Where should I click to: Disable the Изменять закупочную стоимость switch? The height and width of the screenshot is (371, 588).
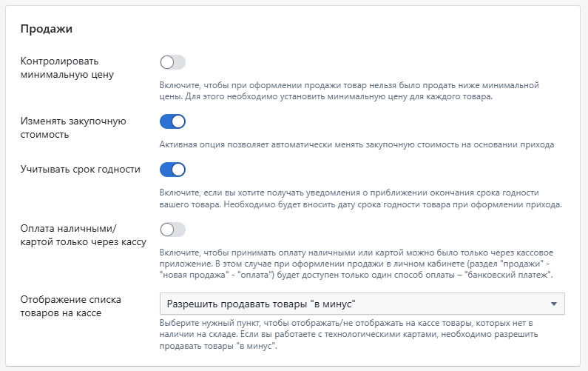pos(172,121)
